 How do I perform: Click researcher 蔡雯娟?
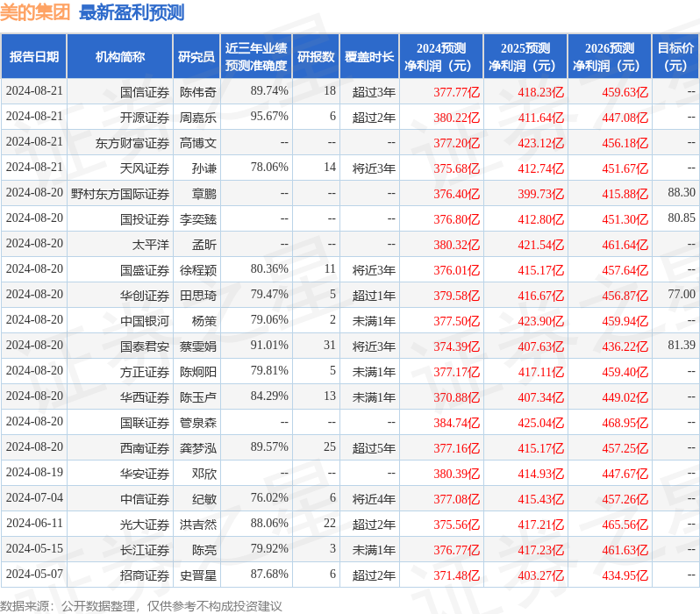(x=198, y=346)
